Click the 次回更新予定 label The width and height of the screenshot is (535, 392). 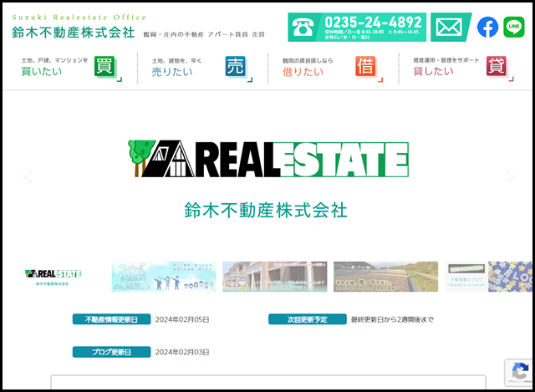308,319
